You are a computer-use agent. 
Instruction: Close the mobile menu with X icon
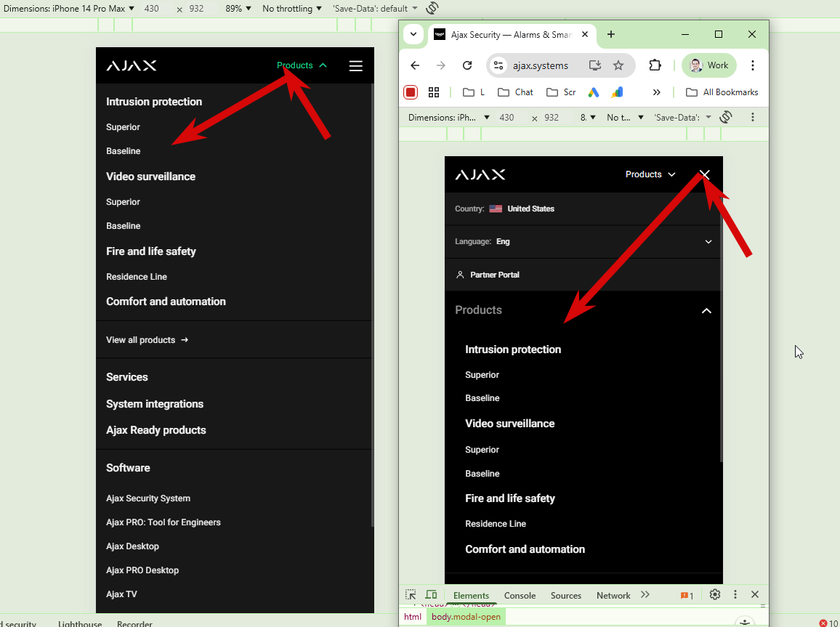point(704,174)
